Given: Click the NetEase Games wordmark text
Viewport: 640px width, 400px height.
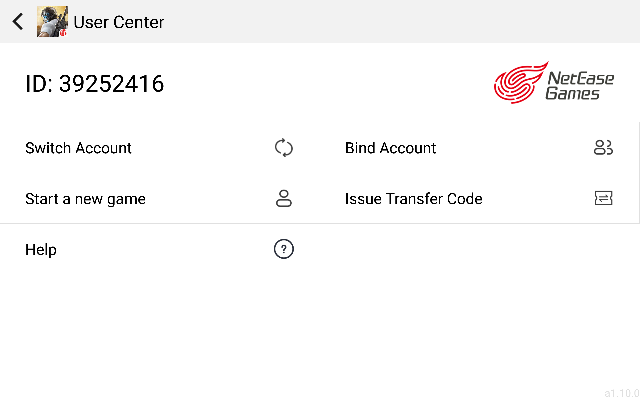Looking at the screenshot, I should [x=580, y=86].
